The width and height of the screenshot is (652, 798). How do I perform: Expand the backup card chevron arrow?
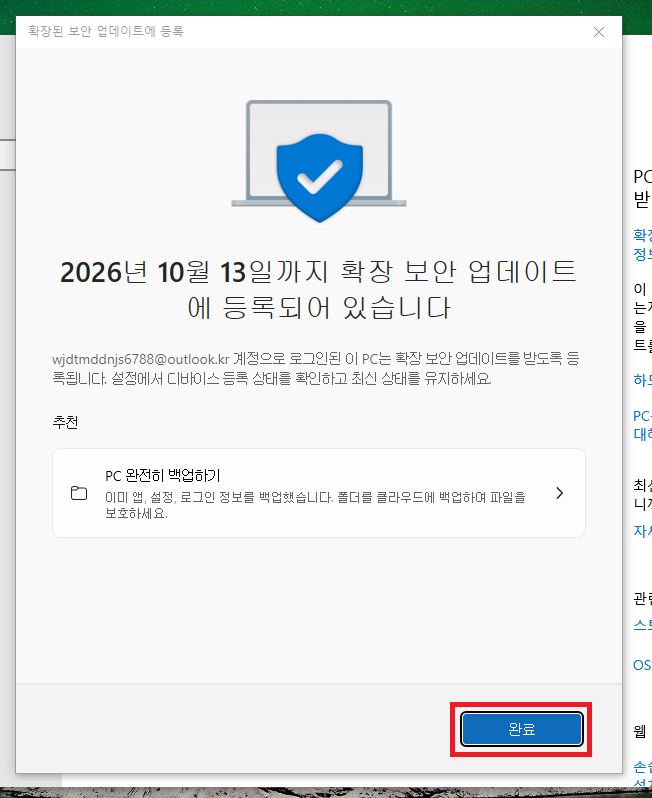pos(559,493)
